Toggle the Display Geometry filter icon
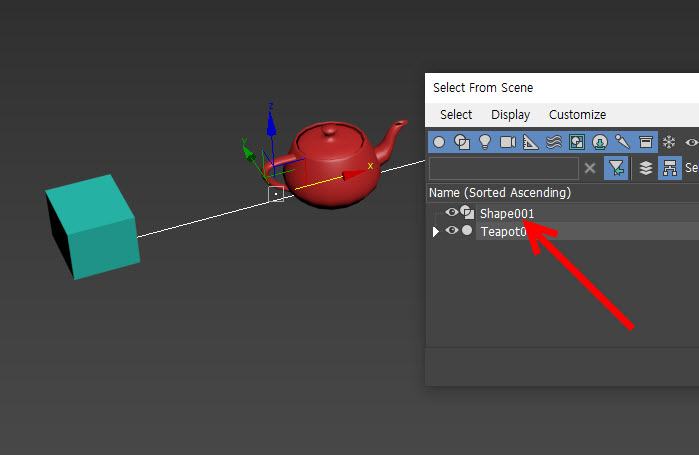The height and width of the screenshot is (455, 699). click(439, 142)
